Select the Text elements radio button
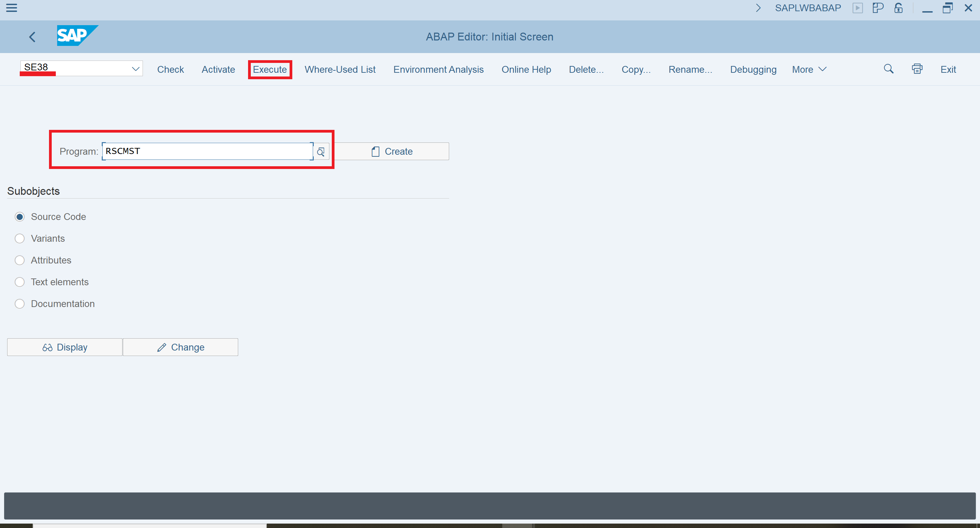The width and height of the screenshot is (980, 528). (19, 282)
